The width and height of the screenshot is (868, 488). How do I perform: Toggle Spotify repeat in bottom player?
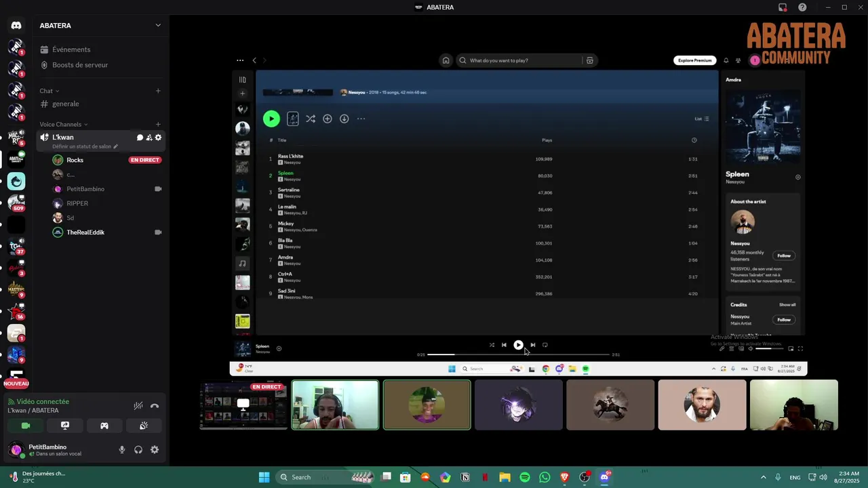[545, 345]
